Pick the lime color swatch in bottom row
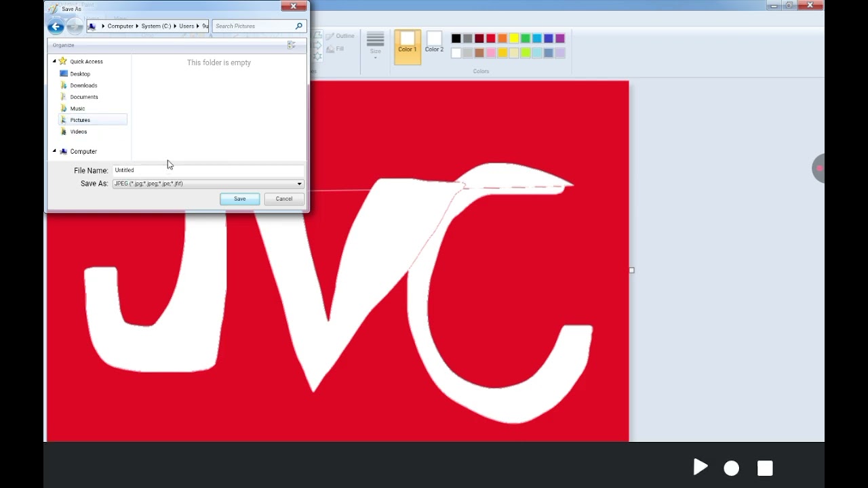Image resolution: width=868 pixels, height=488 pixels. [x=526, y=53]
